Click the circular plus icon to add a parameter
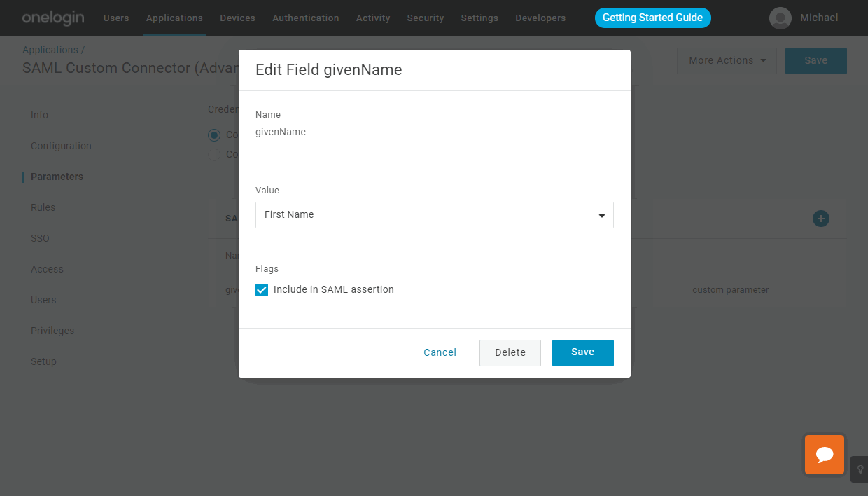Image resolution: width=868 pixels, height=496 pixels. pos(820,219)
